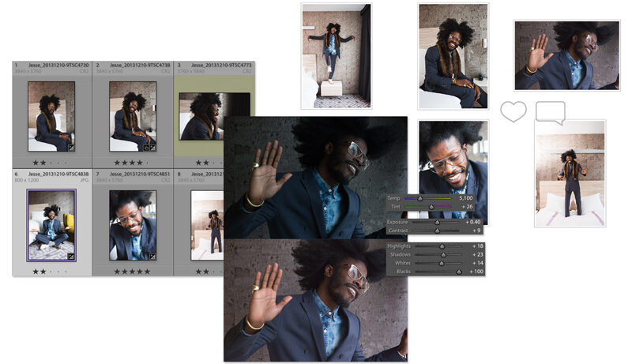The height and width of the screenshot is (364, 632).
Task: Adjust the Exposure slider handle
Action: coord(437,222)
